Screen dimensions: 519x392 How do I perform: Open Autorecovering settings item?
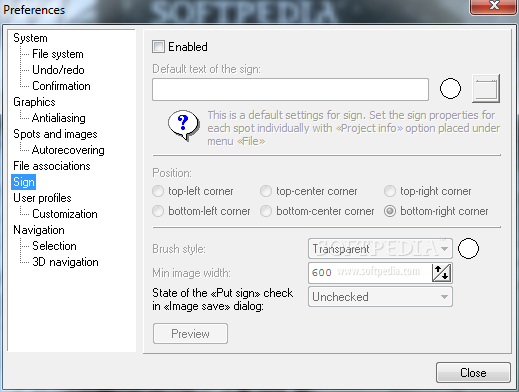click(68, 150)
